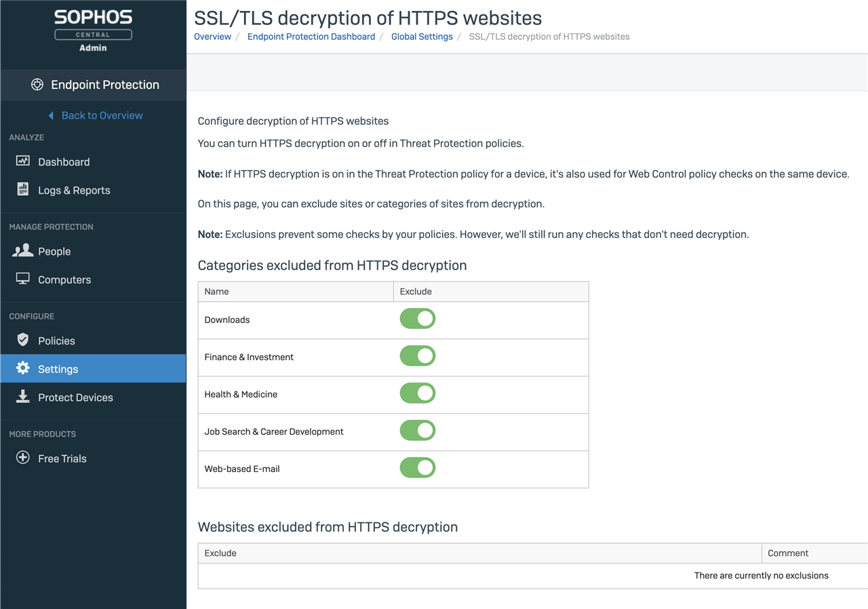Image resolution: width=868 pixels, height=609 pixels.
Task: Click the Name column header
Action: click(x=296, y=292)
